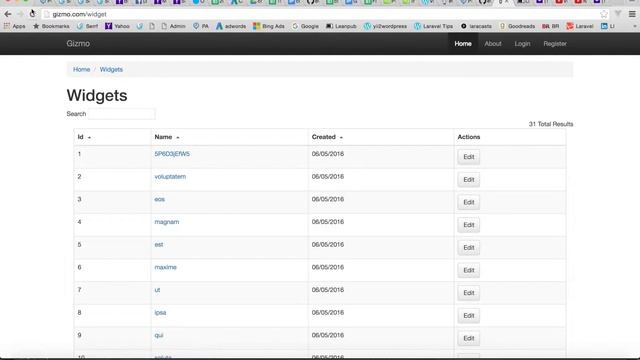Open the Register nav item
Screen dimensions: 640x360
click(555, 44)
